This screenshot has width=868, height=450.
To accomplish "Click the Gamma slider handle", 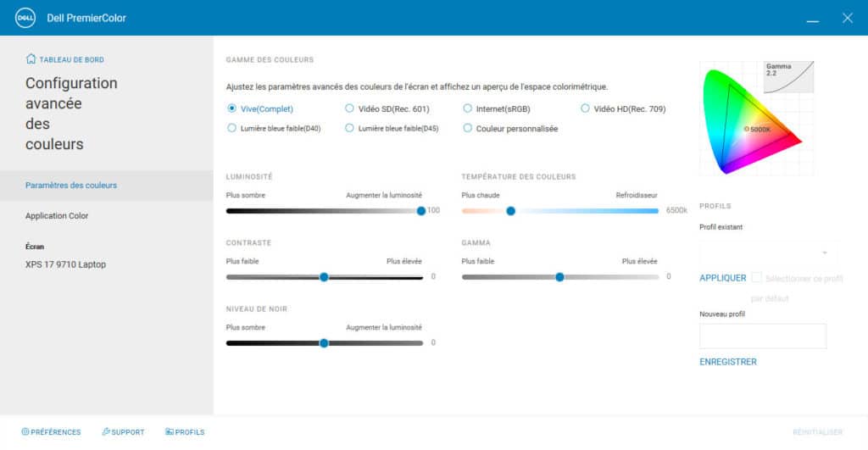I will click(x=559, y=277).
